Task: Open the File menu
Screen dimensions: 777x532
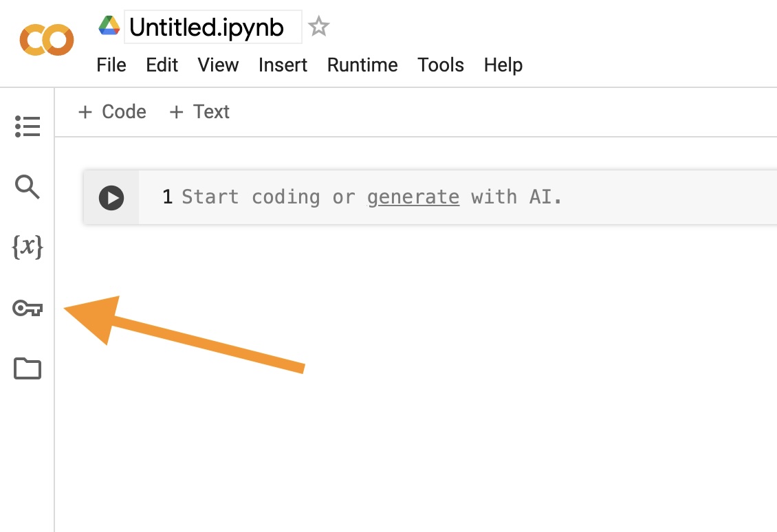Action: point(111,65)
